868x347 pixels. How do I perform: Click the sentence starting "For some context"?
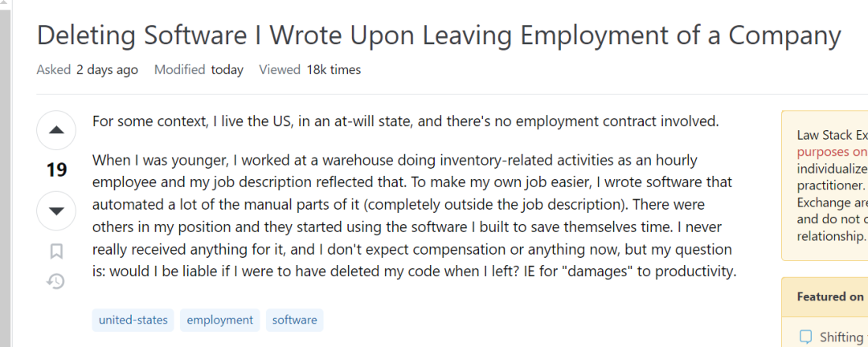405,122
